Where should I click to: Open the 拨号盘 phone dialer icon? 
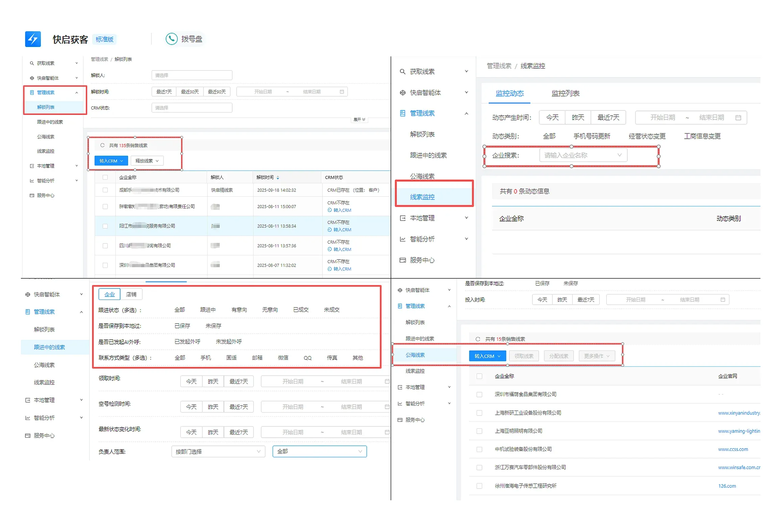pos(172,39)
